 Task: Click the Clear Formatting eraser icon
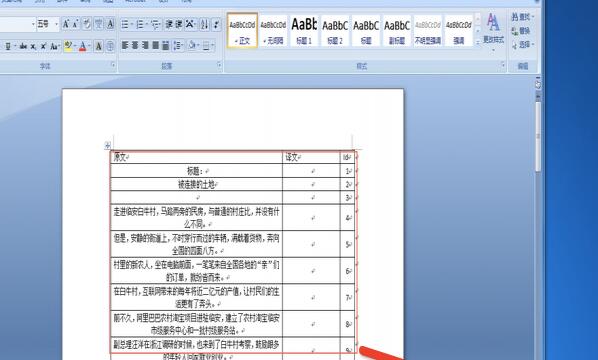coord(87,25)
